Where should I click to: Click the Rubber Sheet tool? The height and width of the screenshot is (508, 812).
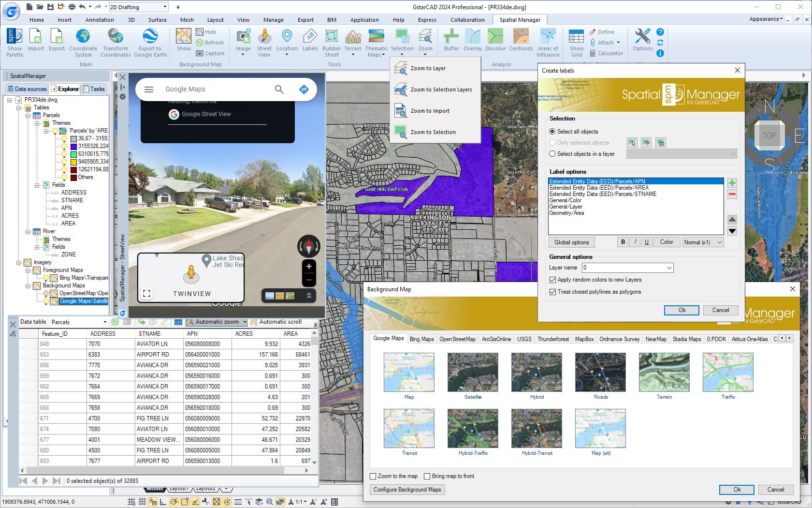332,43
